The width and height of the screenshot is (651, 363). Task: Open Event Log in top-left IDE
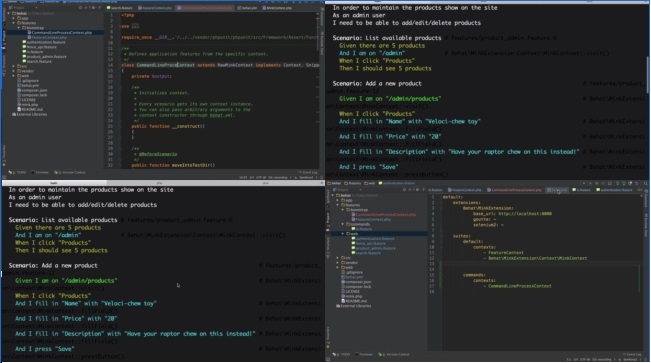(308, 172)
